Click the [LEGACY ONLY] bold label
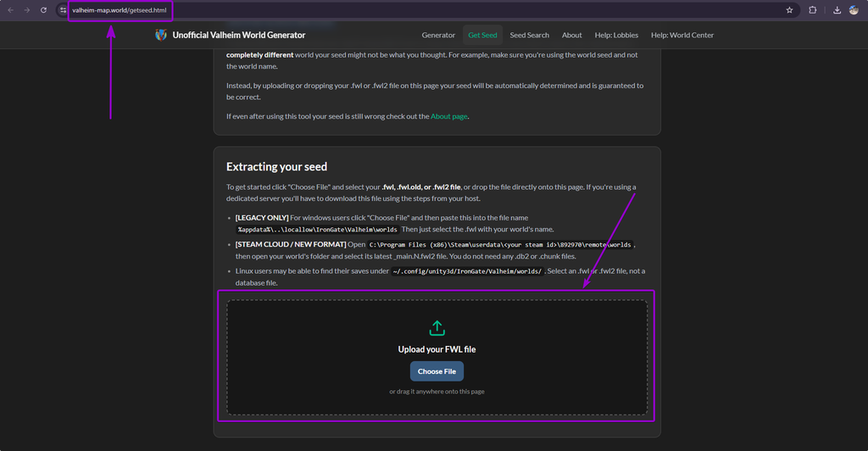This screenshot has width=868, height=451. [x=262, y=218]
